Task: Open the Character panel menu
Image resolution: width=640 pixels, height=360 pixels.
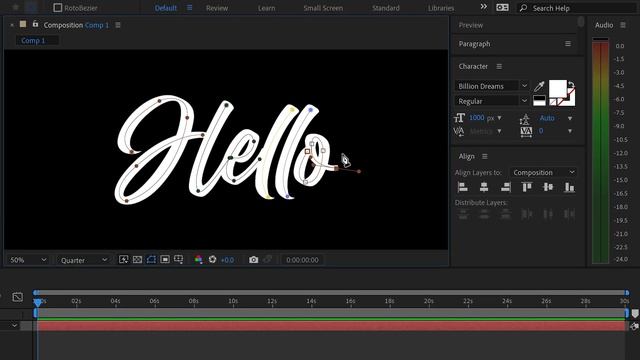Action: (x=499, y=66)
